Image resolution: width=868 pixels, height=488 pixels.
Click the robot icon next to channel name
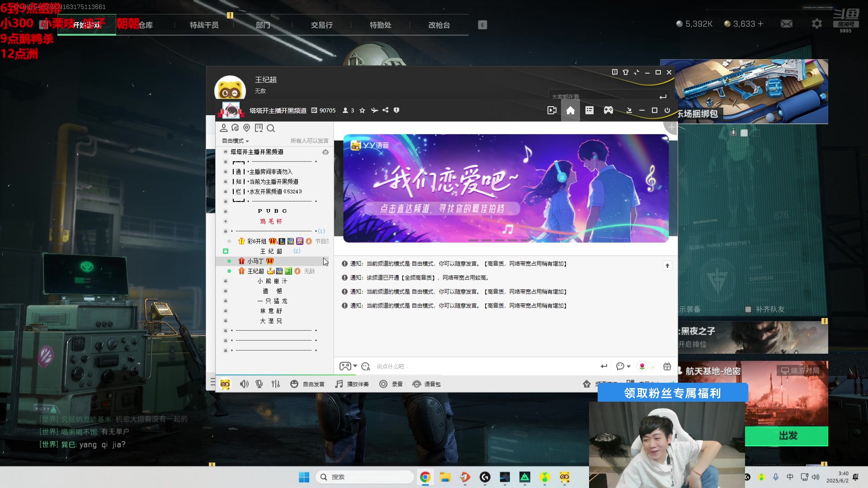click(325, 152)
